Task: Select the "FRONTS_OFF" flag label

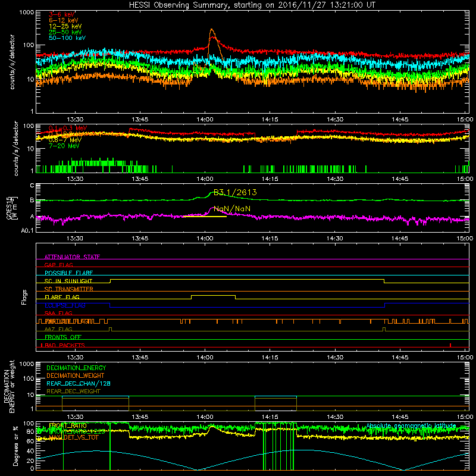Action: [63, 337]
